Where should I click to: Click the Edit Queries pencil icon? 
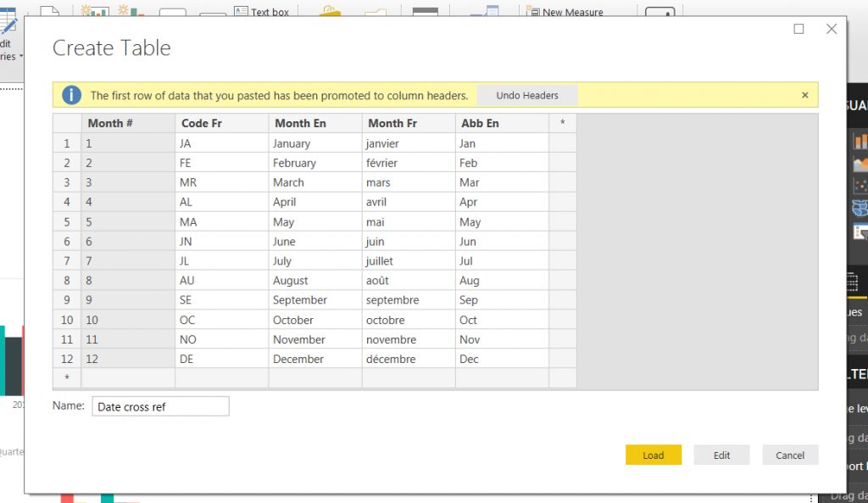(8, 23)
